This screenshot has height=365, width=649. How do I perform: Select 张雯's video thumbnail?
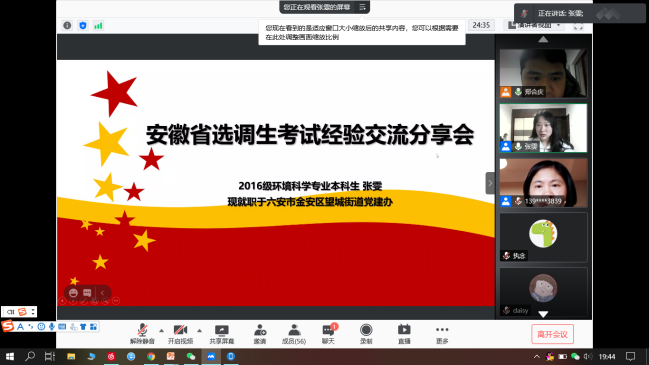[x=543, y=128]
